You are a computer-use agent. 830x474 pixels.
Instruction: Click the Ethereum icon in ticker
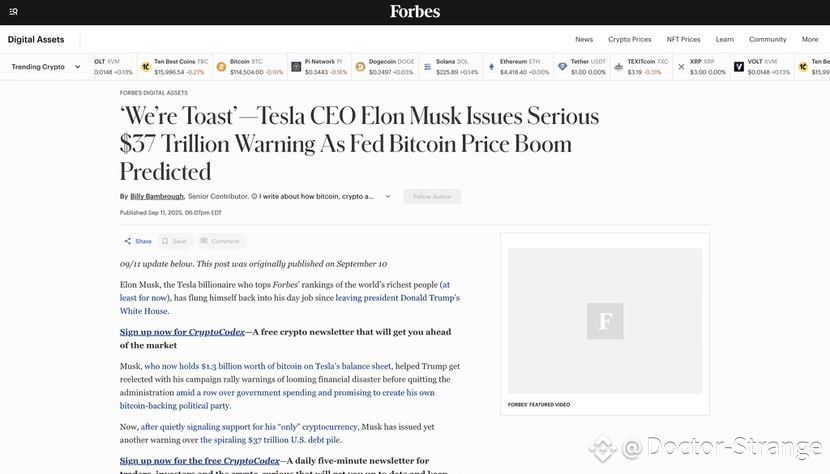[491, 67]
